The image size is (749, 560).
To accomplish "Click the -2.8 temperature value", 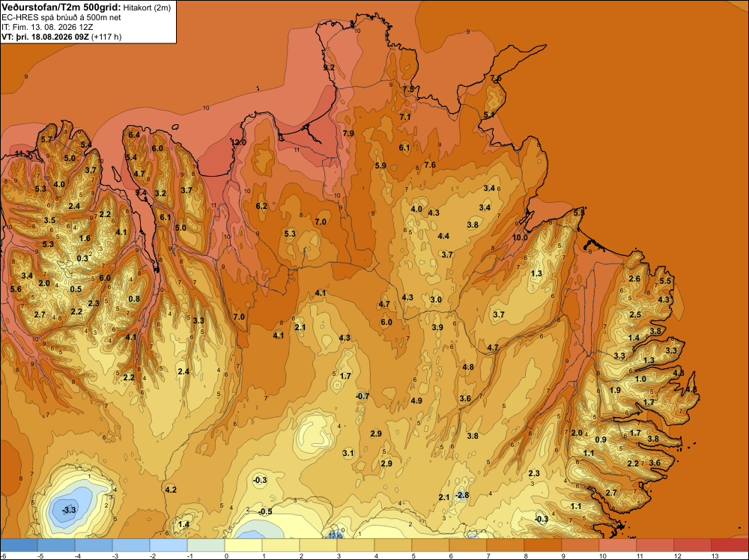I will pyautogui.click(x=462, y=495).
